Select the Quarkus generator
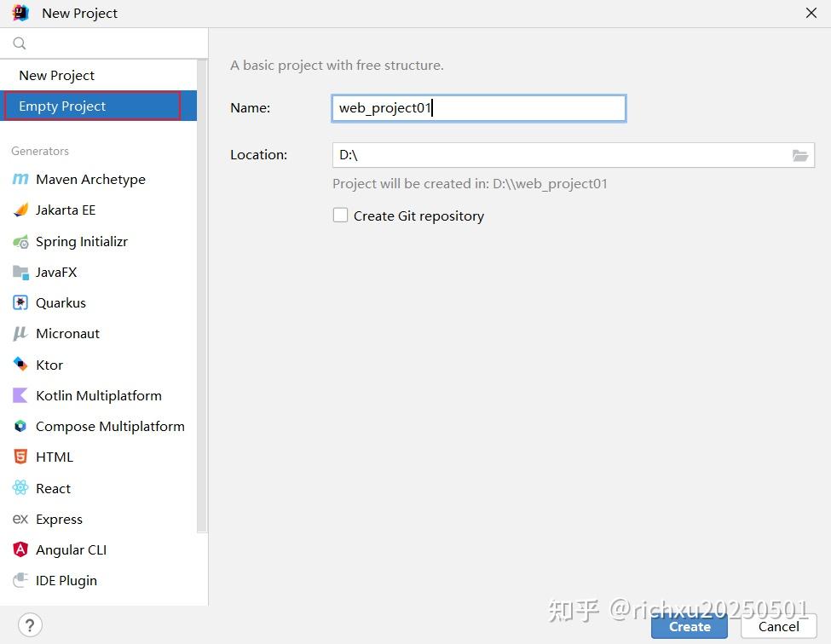The height and width of the screenshot is (644, 831). pos(61,302)
